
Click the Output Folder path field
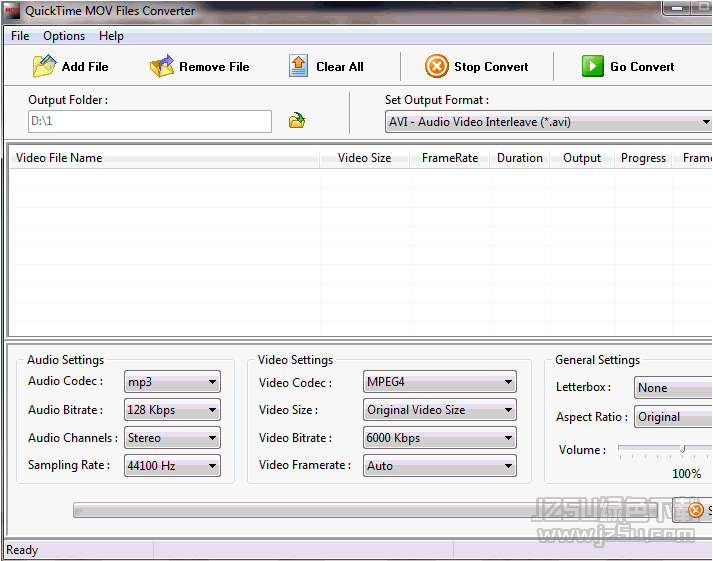pos(150,121)
